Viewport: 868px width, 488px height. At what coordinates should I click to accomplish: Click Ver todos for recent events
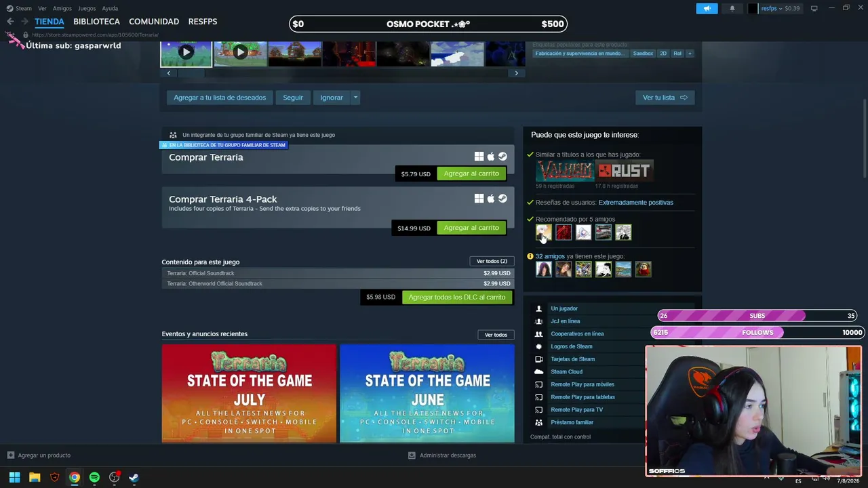coord(496,335)
